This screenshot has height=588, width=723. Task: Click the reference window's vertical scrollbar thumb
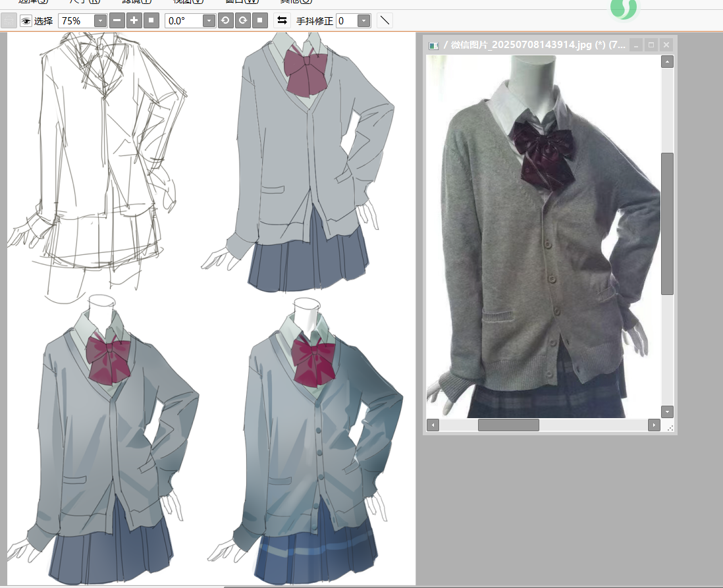tap(667, 223)
